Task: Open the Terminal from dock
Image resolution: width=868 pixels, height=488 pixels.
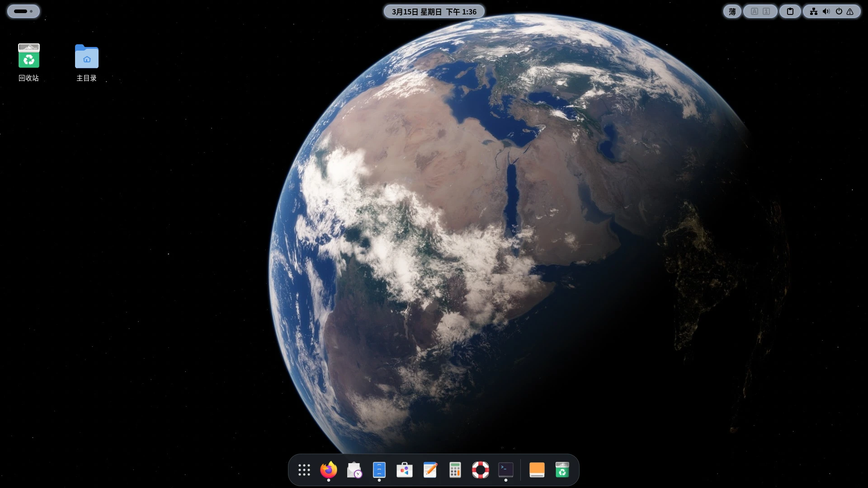Action: [506, 470]
